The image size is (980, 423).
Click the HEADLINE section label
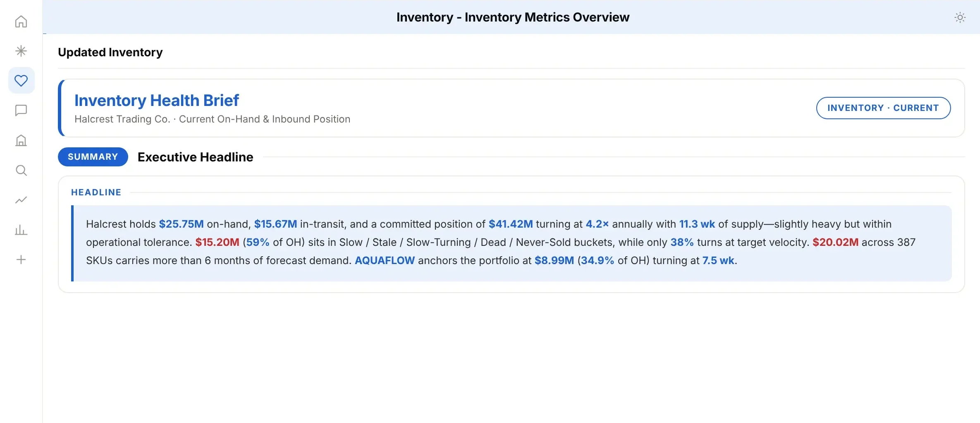pos(96,192)
